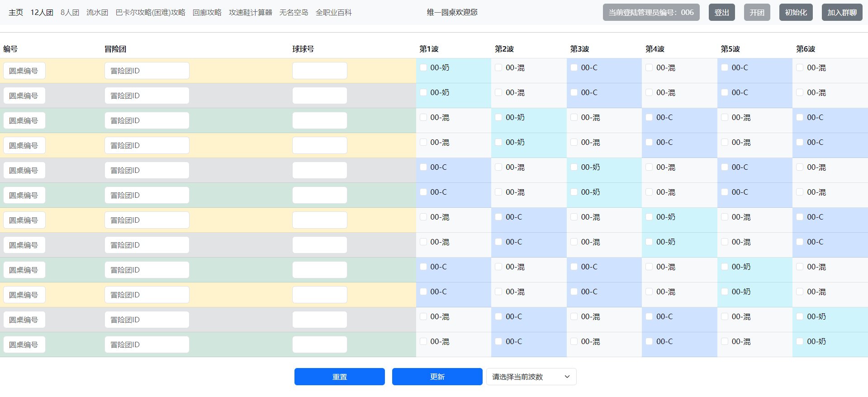868x397 pixels.
Task: Focus the last row's 冒险团ID input
Action: [147, 344]
